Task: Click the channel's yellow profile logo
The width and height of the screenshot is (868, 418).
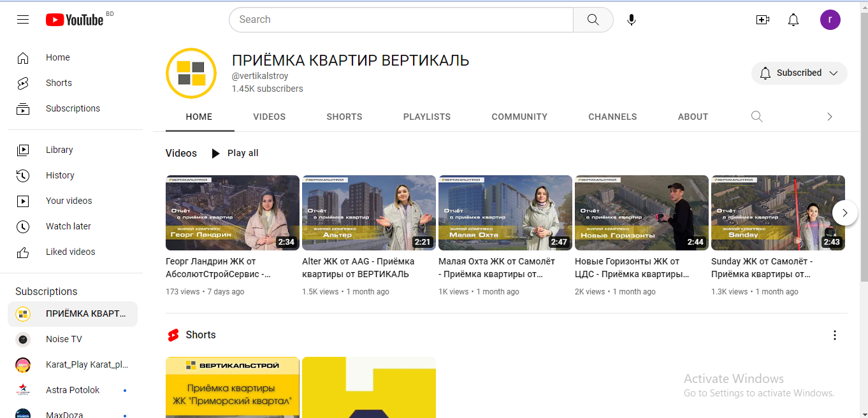Action: (191, 73)
